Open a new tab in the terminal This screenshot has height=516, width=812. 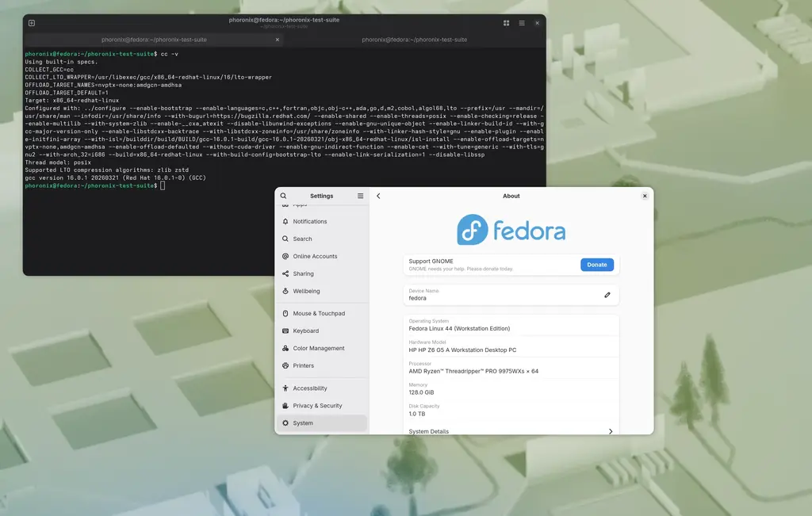click(32, 23)
